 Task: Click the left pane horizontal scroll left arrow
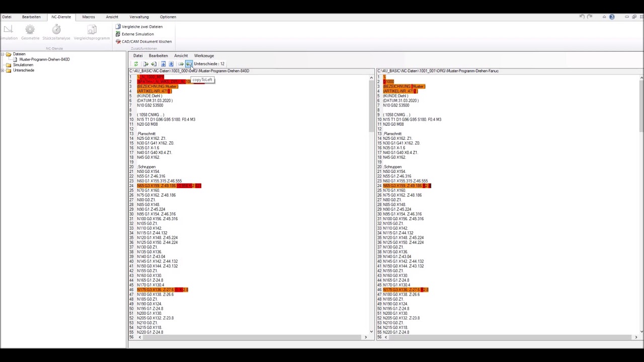coord(140,337)
